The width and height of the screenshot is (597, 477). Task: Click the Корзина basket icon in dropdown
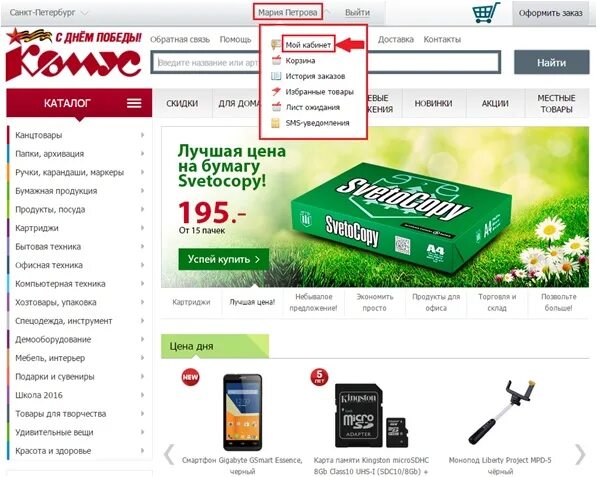[276, 61]
